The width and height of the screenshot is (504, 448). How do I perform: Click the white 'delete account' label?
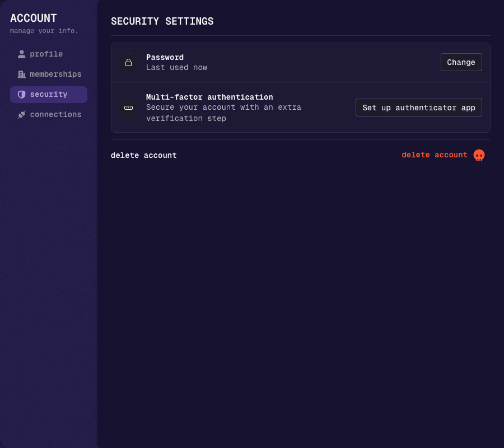click(144, 155)
